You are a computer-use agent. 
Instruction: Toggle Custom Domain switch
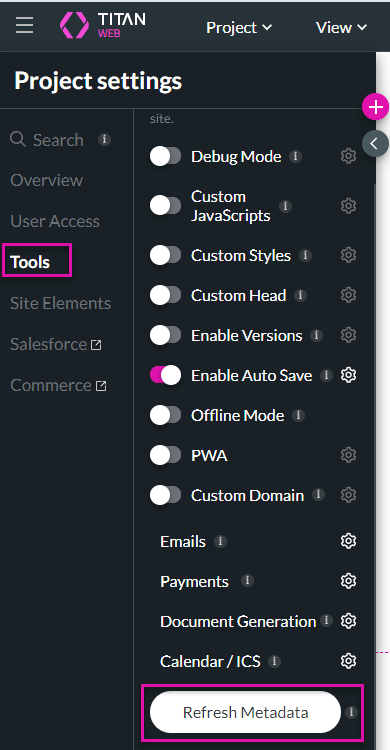pos(166,495)
